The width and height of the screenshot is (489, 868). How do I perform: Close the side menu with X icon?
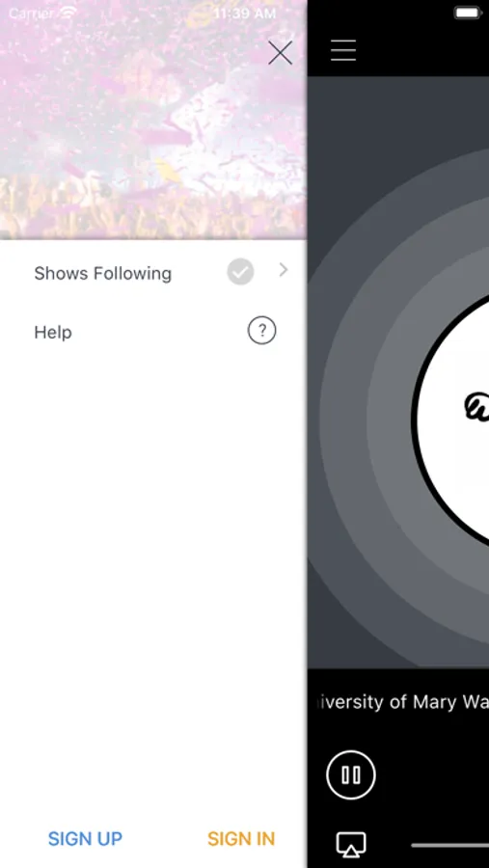click(x=280, y=53)
